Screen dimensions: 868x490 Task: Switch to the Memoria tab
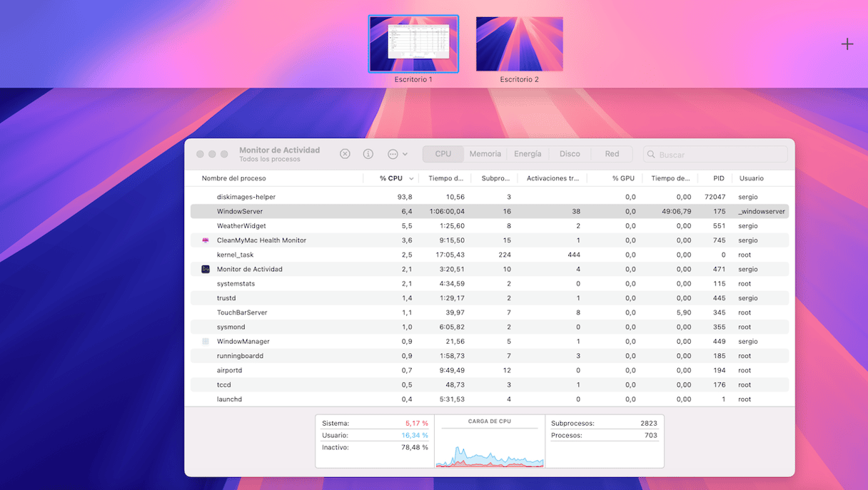click(485, 153)
